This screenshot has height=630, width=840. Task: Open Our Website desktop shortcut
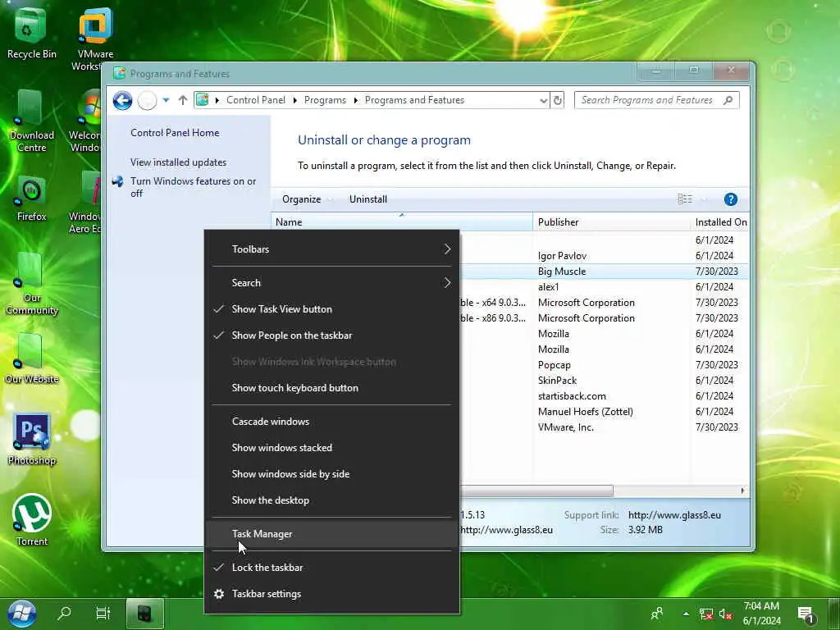point(31,359)
